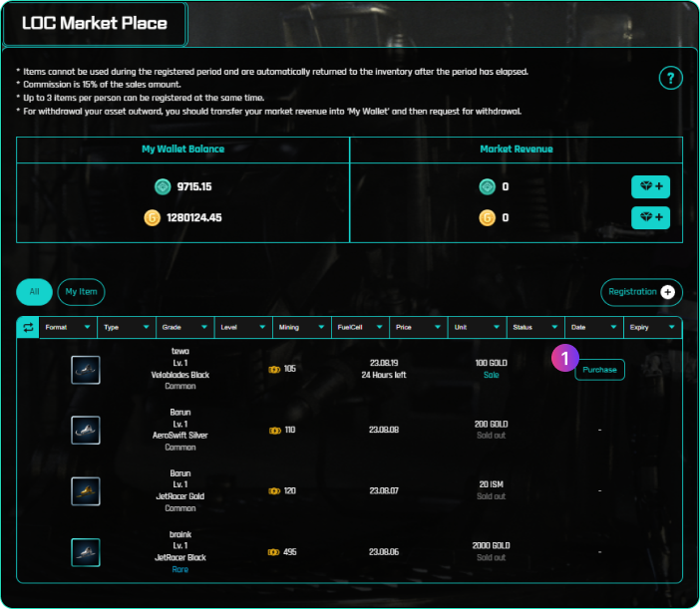Click the gold coin in My Wallet Balance

point(153,217)
